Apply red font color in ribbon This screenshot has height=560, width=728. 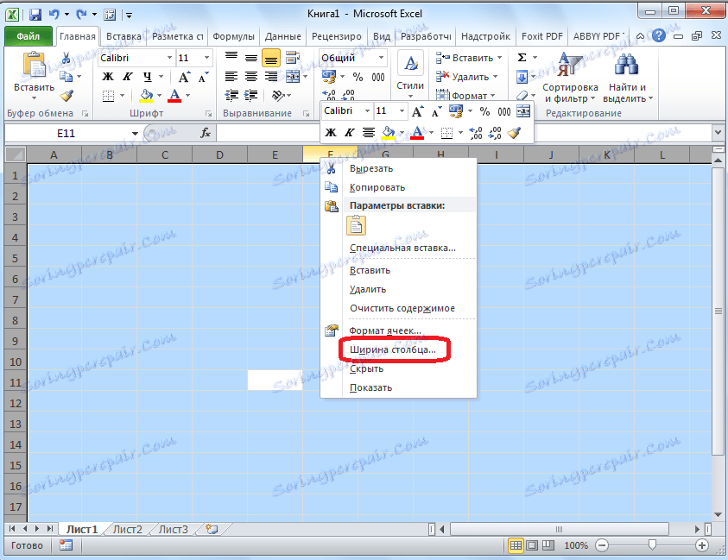(174, 96)
